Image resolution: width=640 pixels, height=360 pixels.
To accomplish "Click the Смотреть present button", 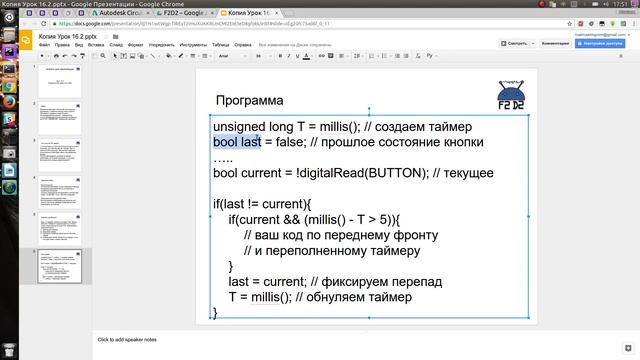I will [514, 43].
